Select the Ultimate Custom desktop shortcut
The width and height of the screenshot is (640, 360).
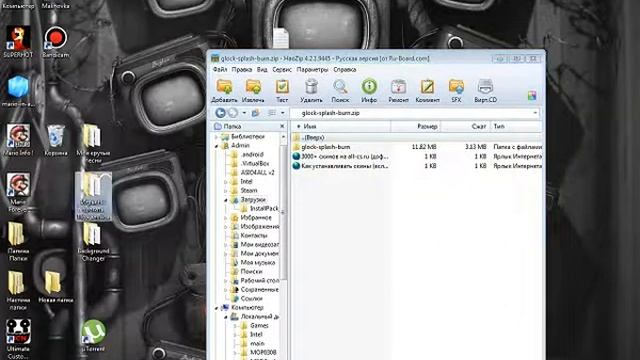click(x=18, y=338)
